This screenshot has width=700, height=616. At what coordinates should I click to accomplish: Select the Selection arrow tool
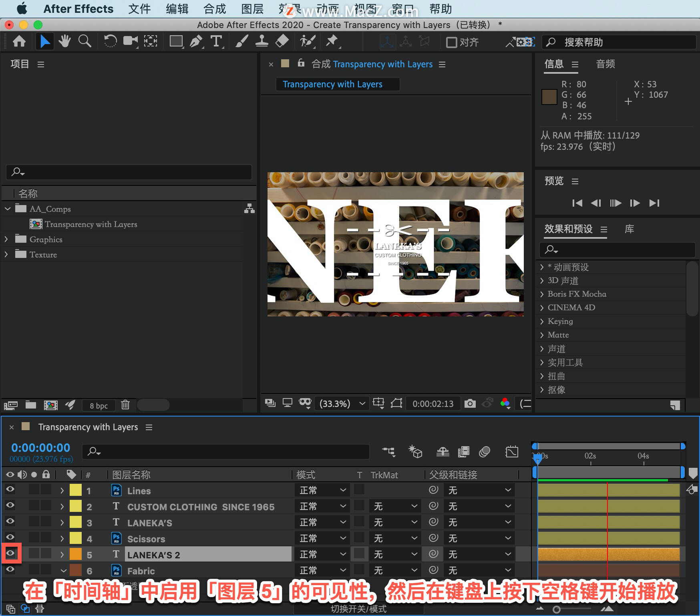pyautogui.click(x=45, y=41)
